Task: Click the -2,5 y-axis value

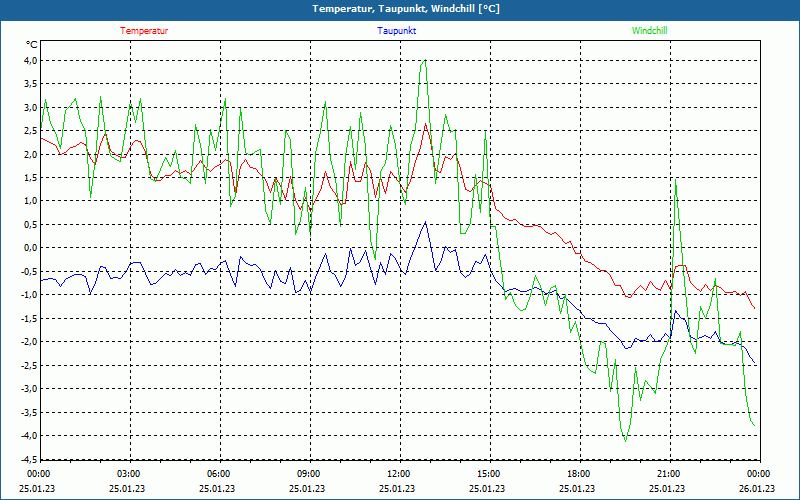Action: point(30,365)
